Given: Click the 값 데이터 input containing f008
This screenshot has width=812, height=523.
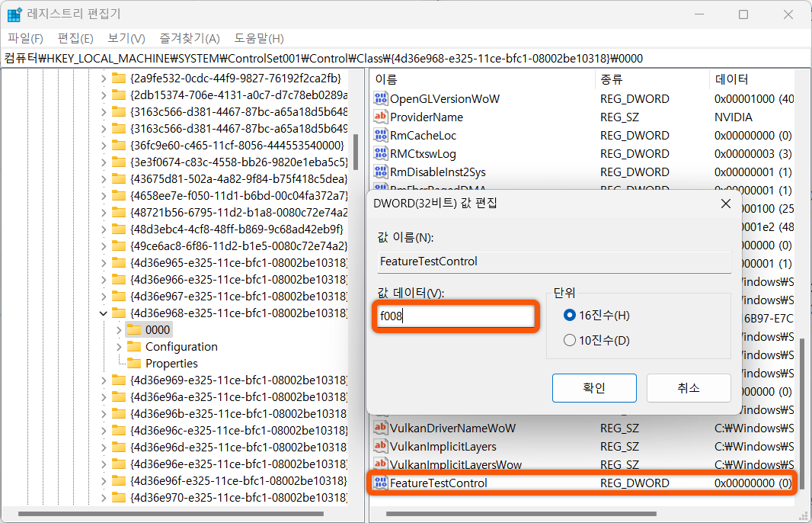Looking at the screenshot, I should tap(456, 316).
